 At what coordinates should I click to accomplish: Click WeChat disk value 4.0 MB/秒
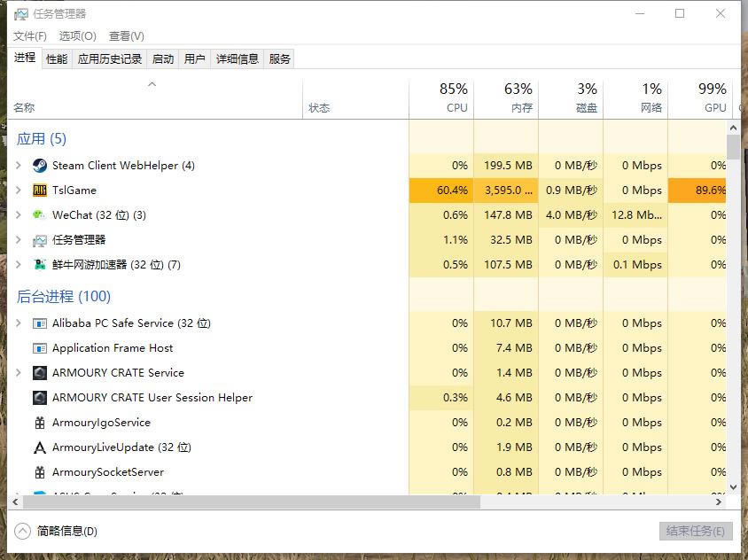pyautogui.click(x=572, y=215)
